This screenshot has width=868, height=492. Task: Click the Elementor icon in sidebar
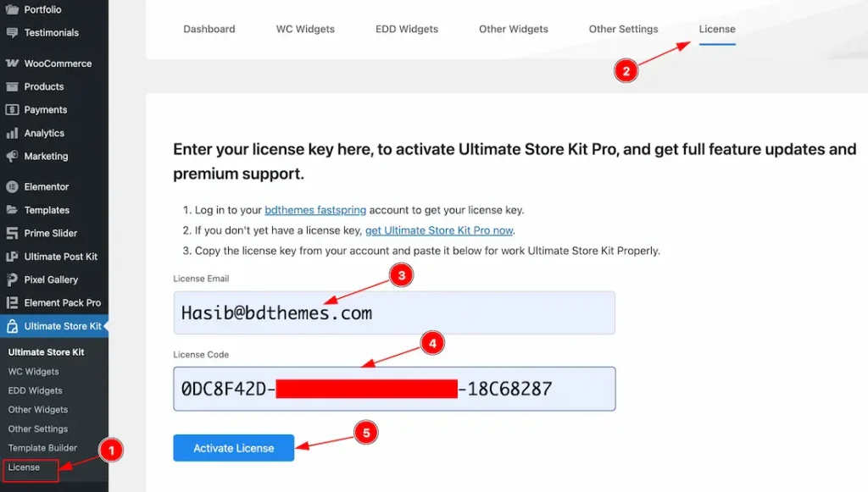click(x=12, y=187)
